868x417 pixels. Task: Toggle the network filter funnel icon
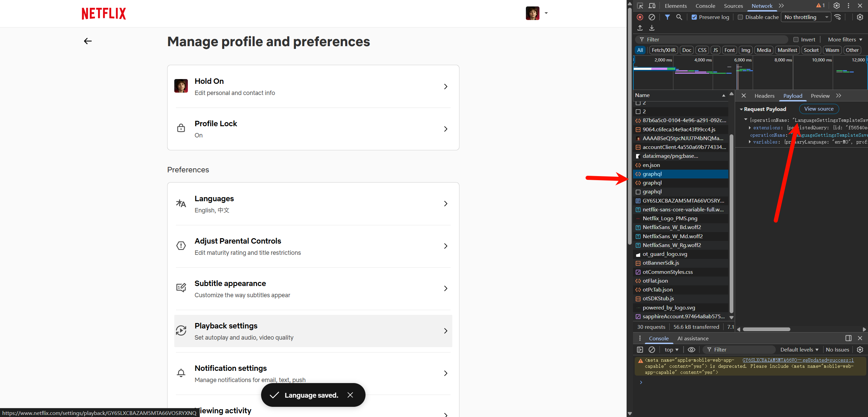tap(667, 17)
